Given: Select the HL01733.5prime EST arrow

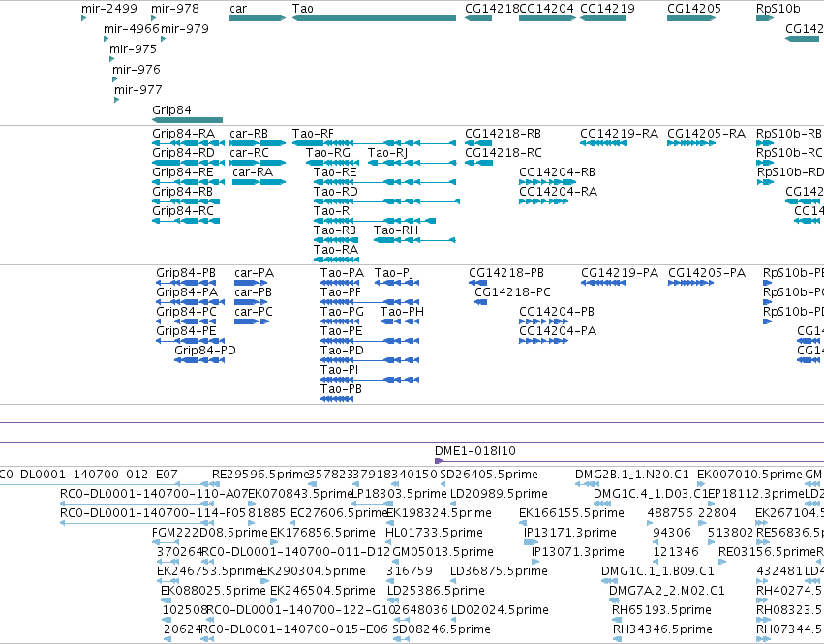Looking at the screenshot, I should pos(389,542).
